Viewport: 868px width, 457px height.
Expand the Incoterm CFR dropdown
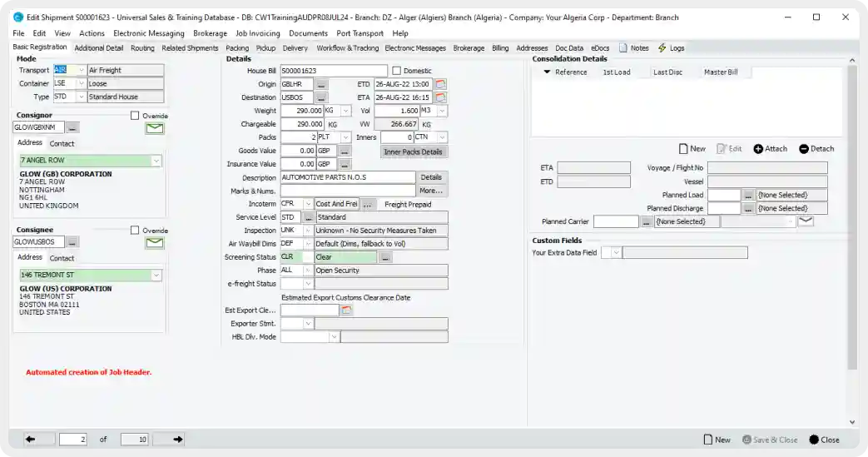(308, 204)
